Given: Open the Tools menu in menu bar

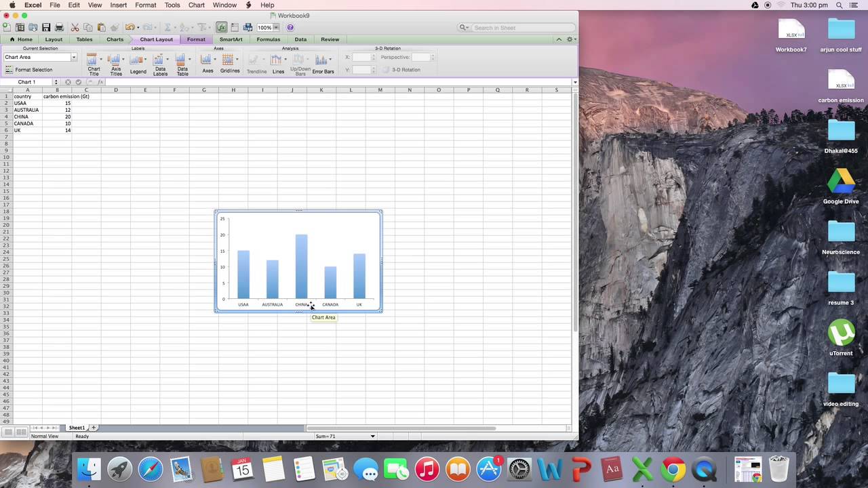Looking at the screenshot, I should (172, 5).
